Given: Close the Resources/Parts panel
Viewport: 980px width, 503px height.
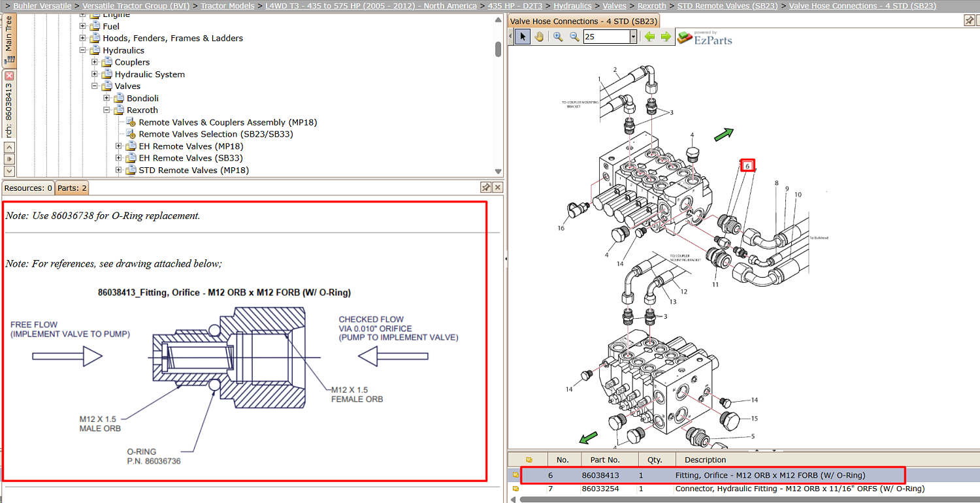Looking at the screenshot, I should tap(497, 187).
